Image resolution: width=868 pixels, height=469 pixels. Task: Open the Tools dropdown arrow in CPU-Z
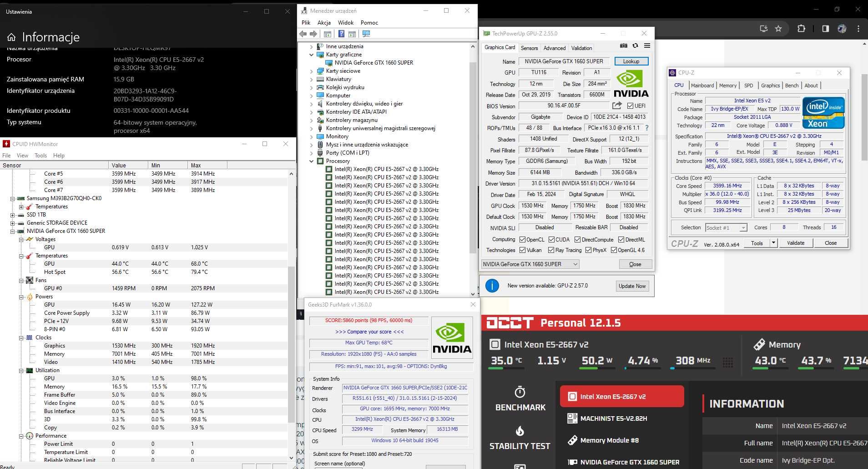pyautogui.click(x=773, y=243)
